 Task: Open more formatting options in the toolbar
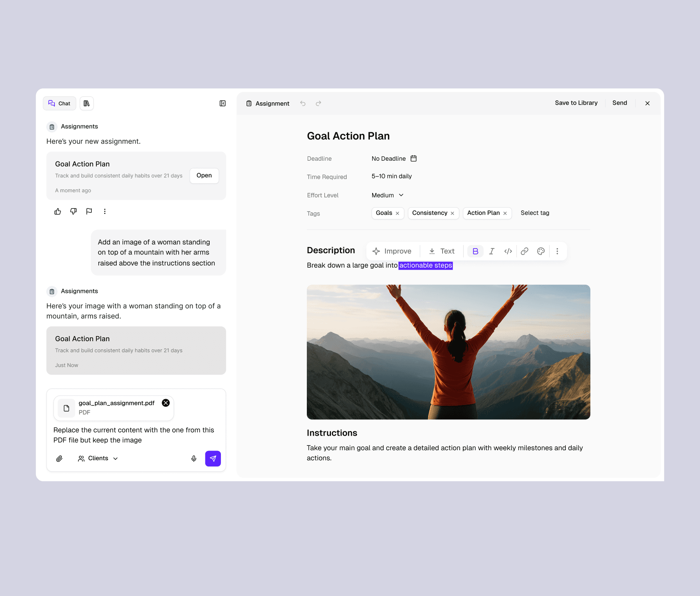[557, 251]
